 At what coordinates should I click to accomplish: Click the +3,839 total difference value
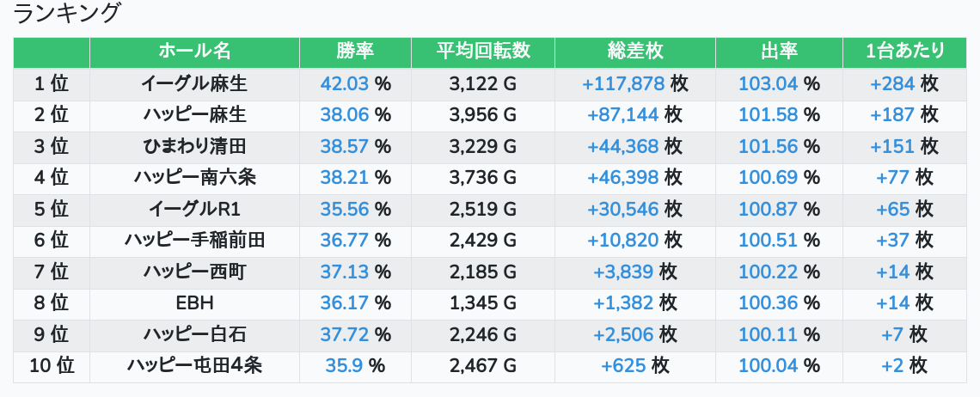point(623,272)
